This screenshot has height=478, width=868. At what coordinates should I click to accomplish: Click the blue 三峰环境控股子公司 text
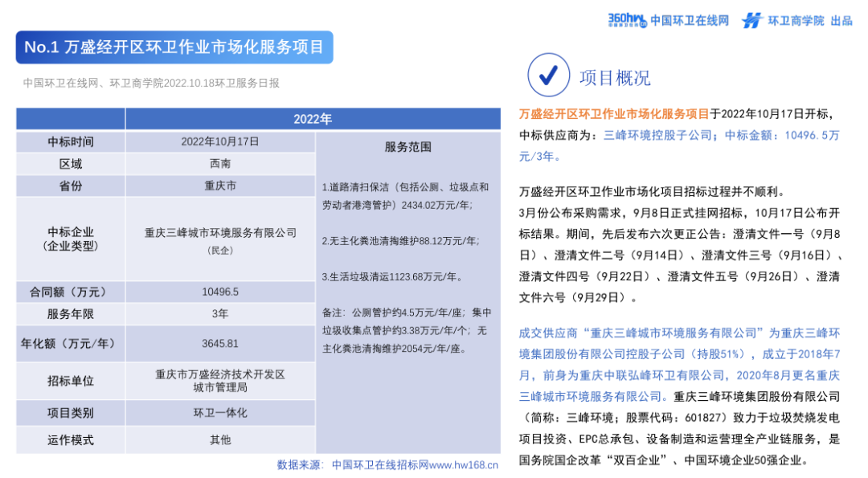click(657, 136)
